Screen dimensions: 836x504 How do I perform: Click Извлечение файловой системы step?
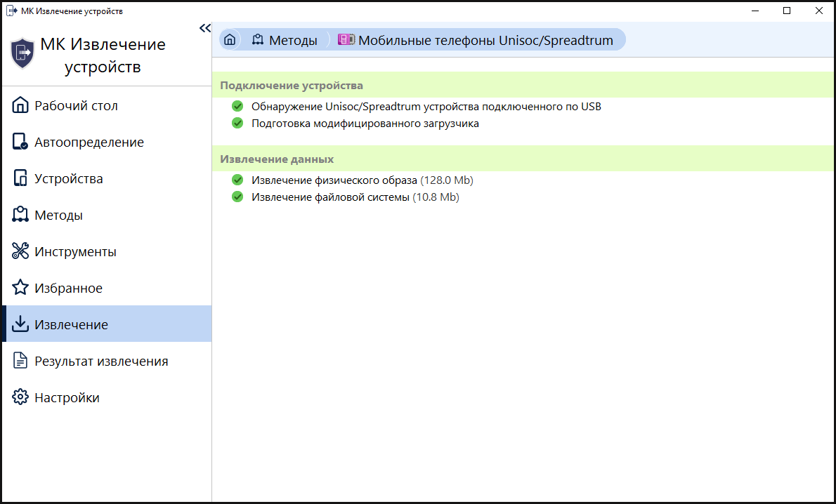pos(330,197)
